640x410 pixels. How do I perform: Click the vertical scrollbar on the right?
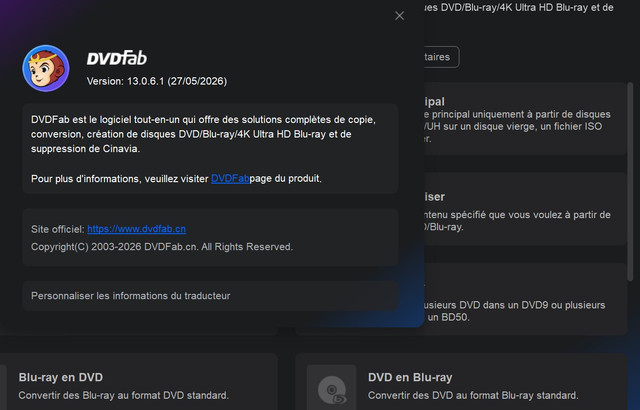[630, 182]
